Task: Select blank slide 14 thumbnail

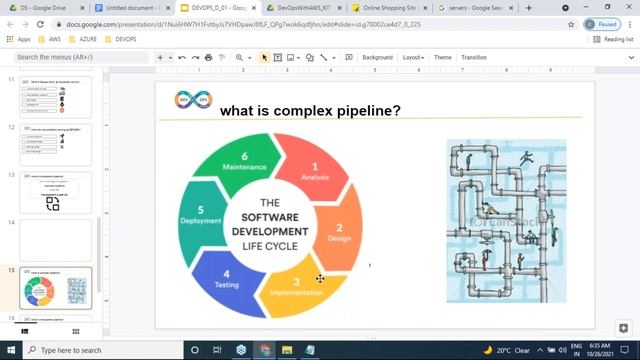Action: [56, 240]
